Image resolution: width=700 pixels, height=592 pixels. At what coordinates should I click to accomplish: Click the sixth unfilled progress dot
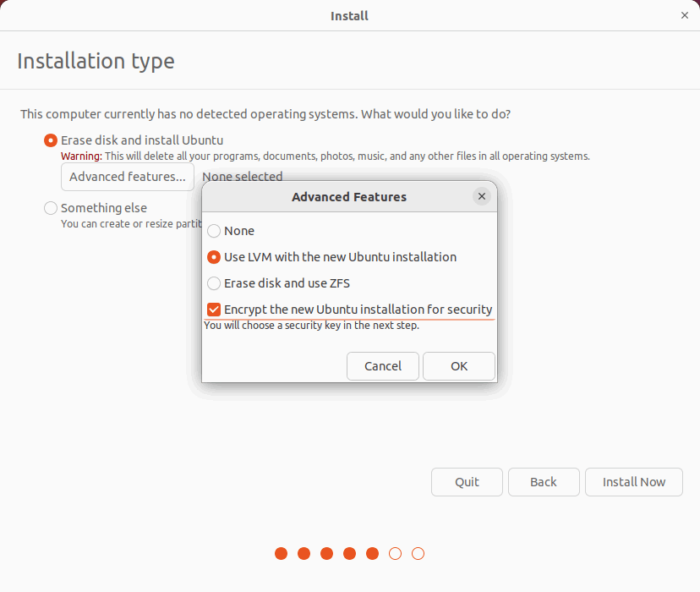pos(395,553)
